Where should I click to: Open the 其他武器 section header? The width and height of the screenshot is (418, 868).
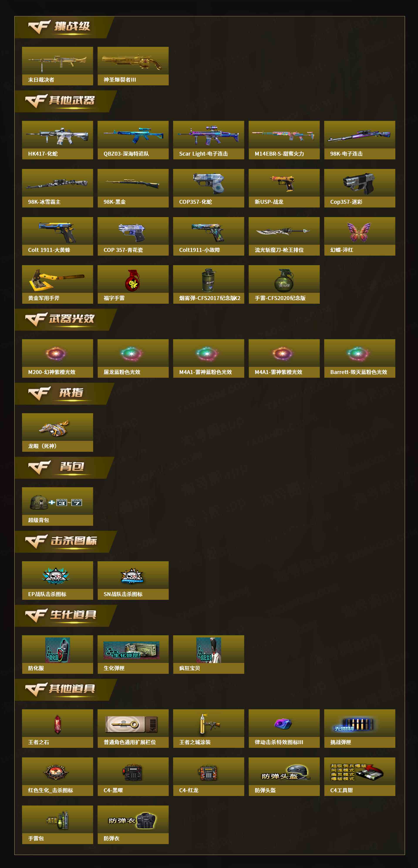click(66, 101)
